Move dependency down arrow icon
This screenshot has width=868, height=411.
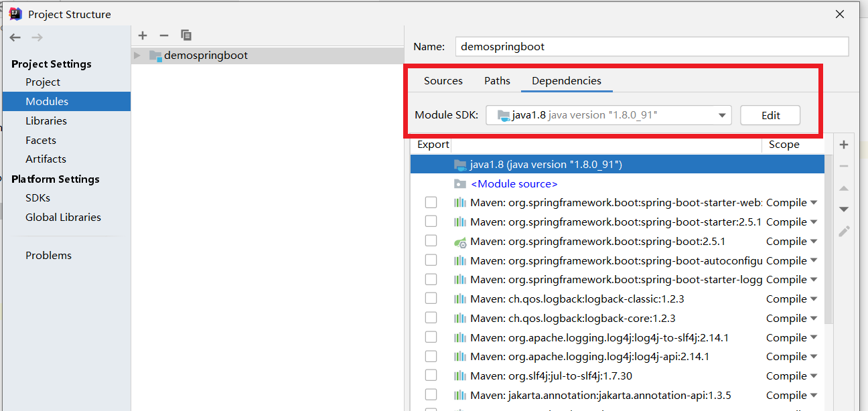click(844, 210)
